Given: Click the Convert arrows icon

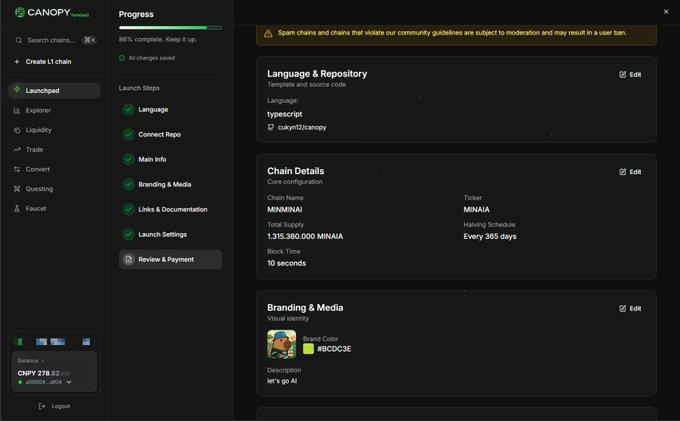Looking at the screenshot, I should (x=17, y=169).
